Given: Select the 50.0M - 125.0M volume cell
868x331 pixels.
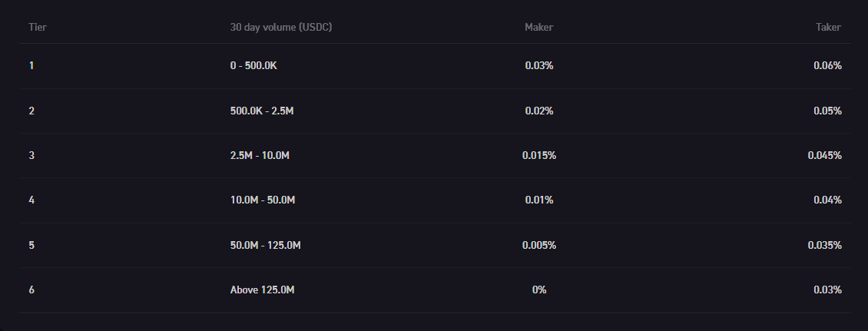Looking at the screenshot, I should point(265,246).
